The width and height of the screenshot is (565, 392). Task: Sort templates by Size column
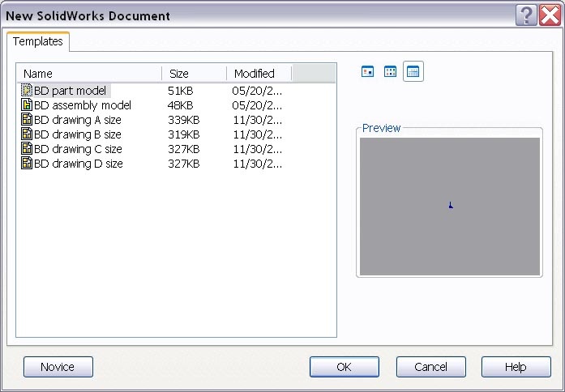pyautogui.click(x=195, y=74)
